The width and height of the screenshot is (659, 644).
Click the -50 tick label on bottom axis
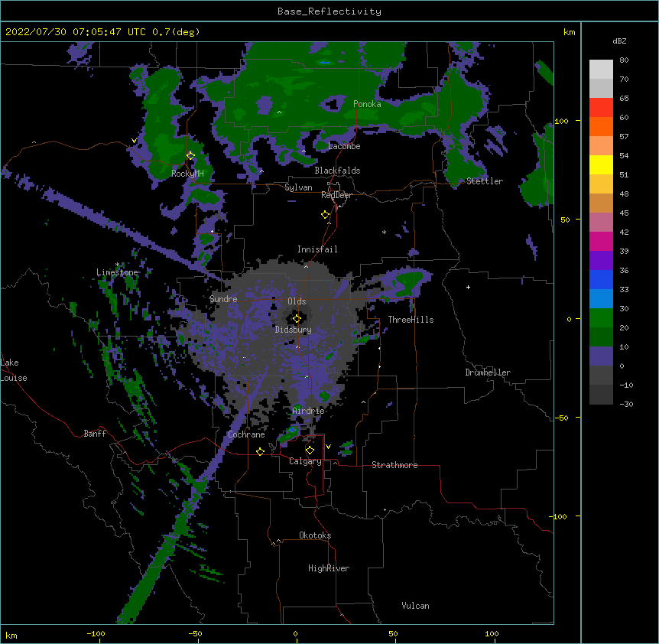pos(195,634)
